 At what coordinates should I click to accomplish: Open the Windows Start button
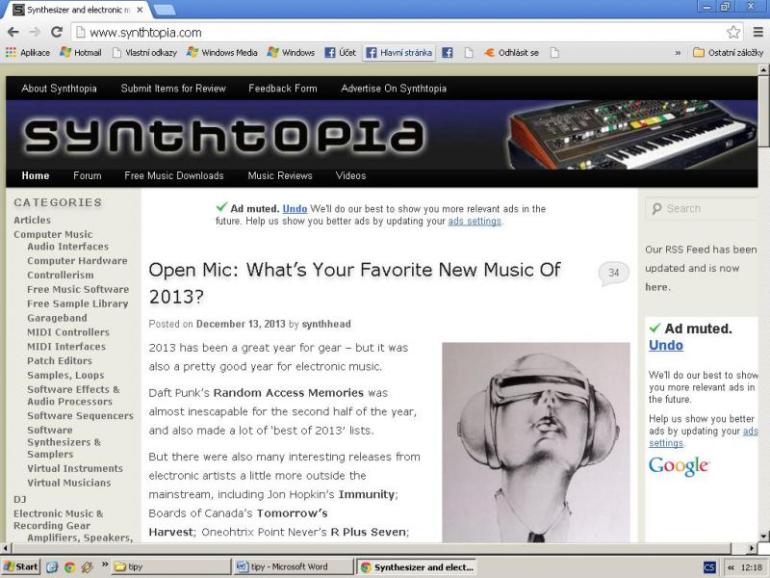point(21,567)
